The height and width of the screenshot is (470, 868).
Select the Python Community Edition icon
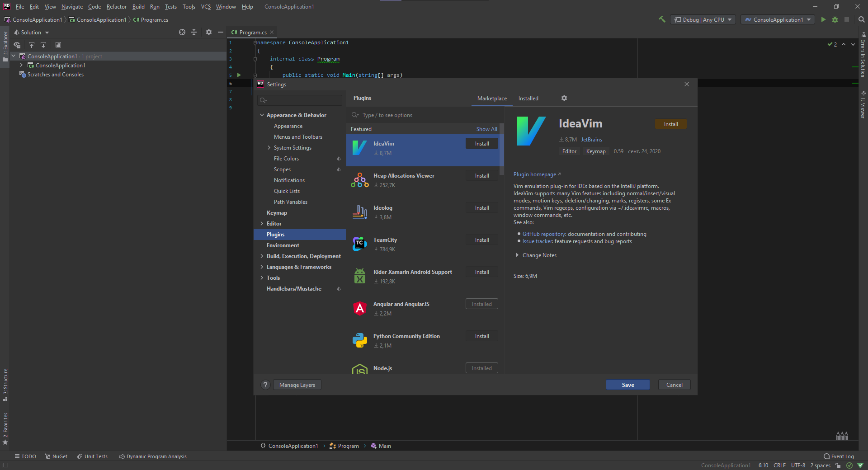(359, 340)
